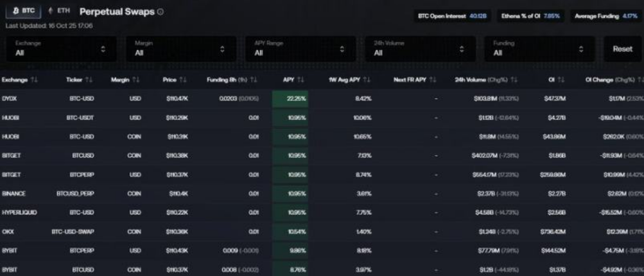Open the Funding filter dropdown
This screenshot has width=644, height=276.
click(x=540, y=49)
